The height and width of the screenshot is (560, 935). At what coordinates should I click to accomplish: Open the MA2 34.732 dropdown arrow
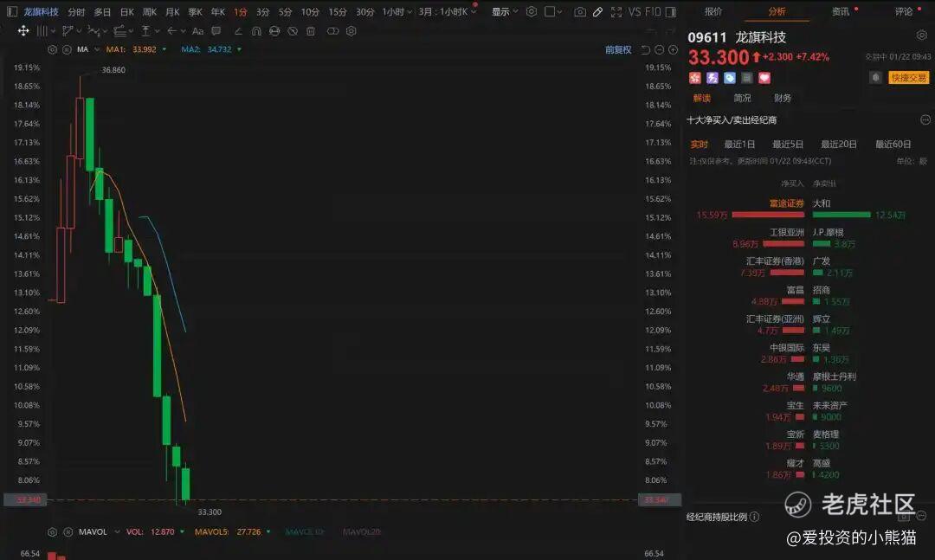pos(239,49)
